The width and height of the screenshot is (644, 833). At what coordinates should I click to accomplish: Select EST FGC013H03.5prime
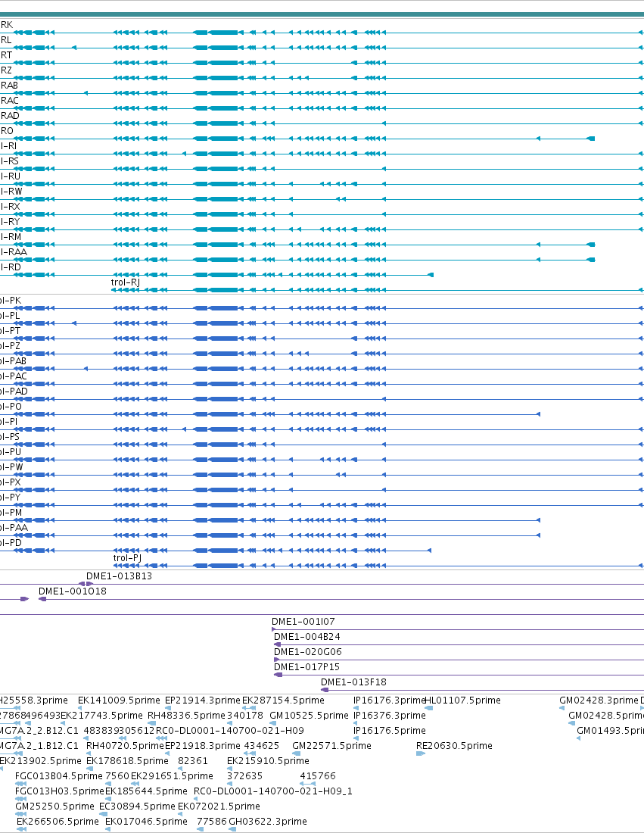coord(60,791)
